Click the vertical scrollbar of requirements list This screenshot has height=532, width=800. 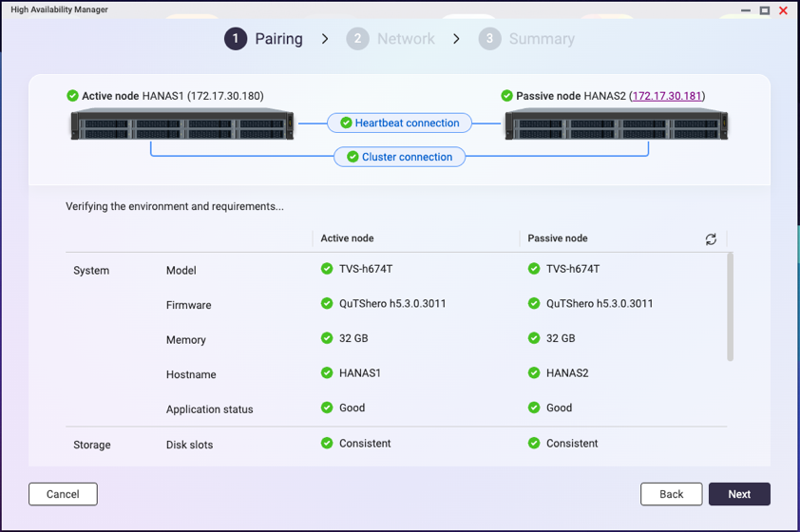[x=730, y=306]
